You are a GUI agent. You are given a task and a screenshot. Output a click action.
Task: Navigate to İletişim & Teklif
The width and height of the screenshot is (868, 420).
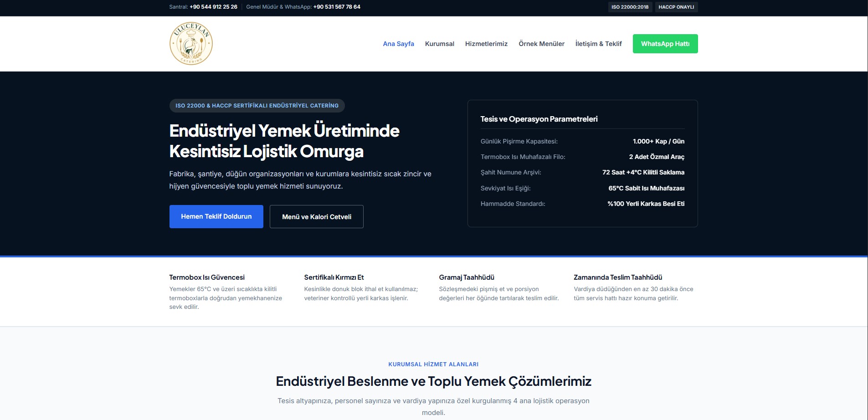[598, 44]
